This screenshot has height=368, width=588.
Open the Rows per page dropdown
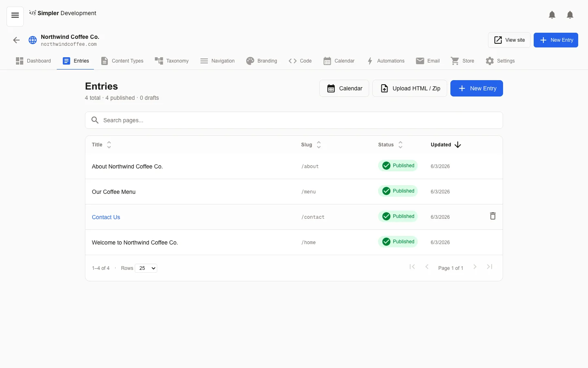coord(146,268)
